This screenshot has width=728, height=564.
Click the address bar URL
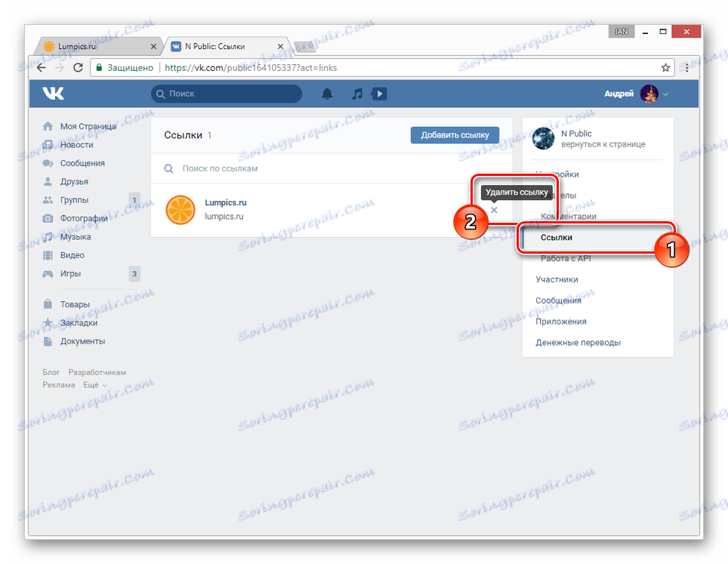click(251, 68)
